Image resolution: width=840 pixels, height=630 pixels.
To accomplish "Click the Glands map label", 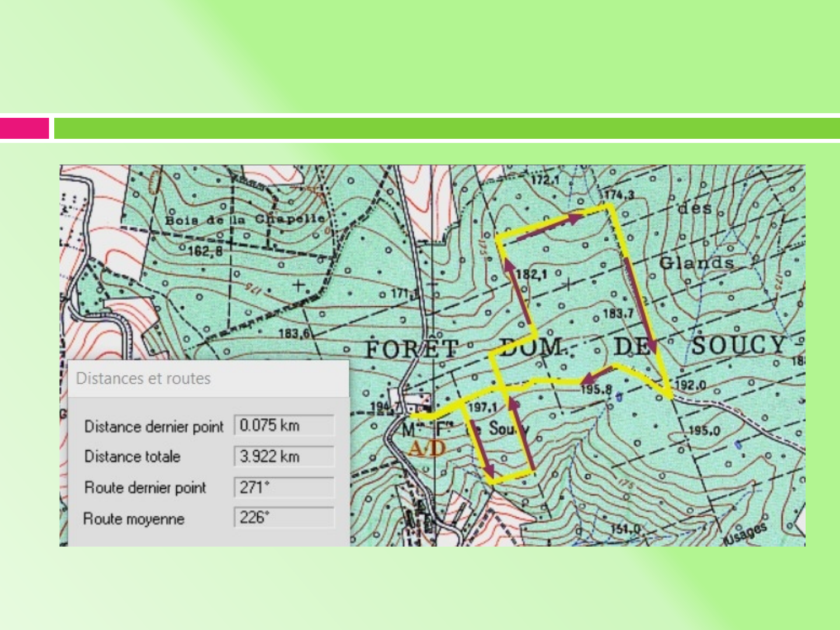I will click(696, 263).
